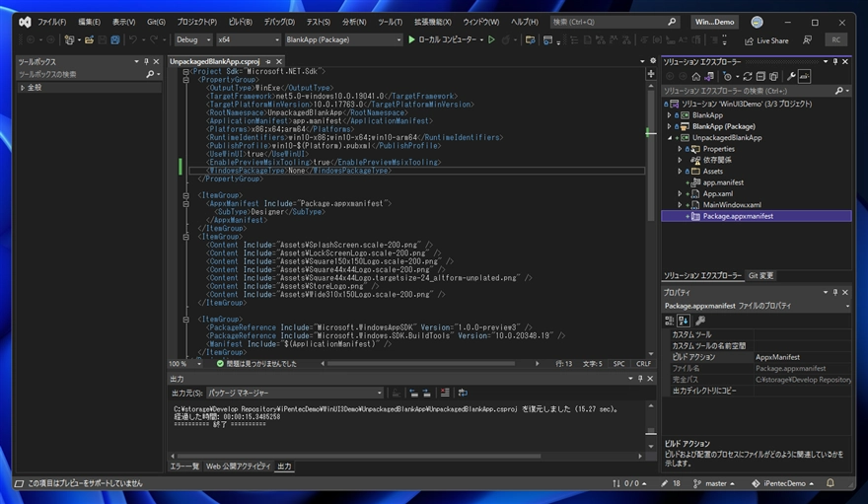Click the master branch in status bar

coord(714,483)
